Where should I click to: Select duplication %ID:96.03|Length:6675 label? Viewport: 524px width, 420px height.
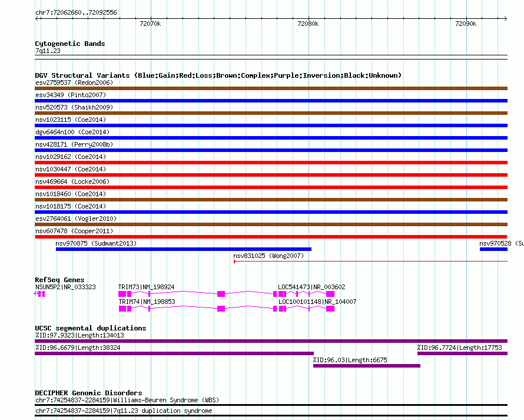(350, 360)
